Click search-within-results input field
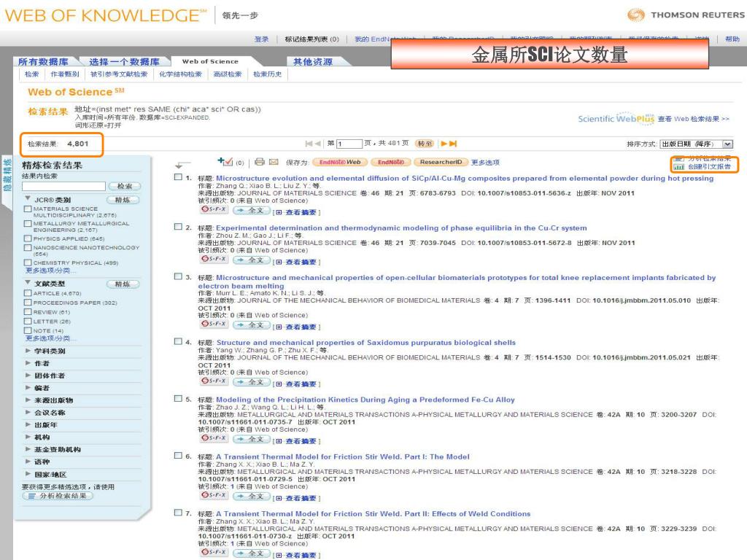747x560 pixels. (63, 186)
